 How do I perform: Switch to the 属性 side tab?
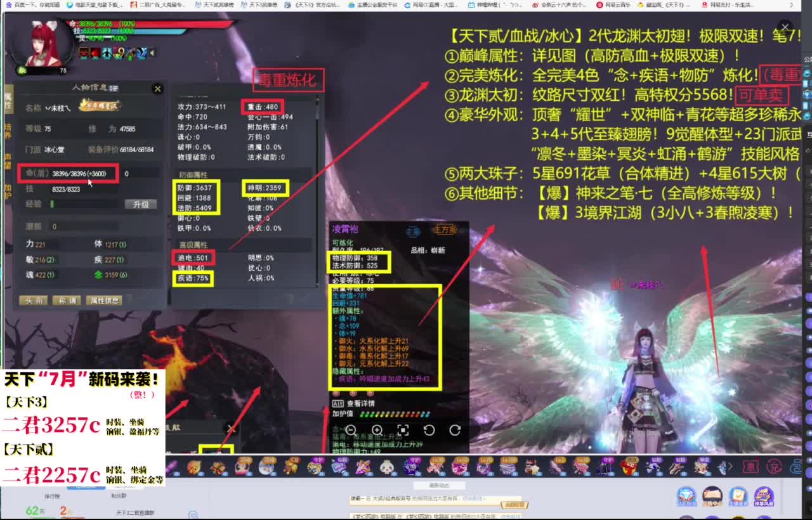point(8,100)
